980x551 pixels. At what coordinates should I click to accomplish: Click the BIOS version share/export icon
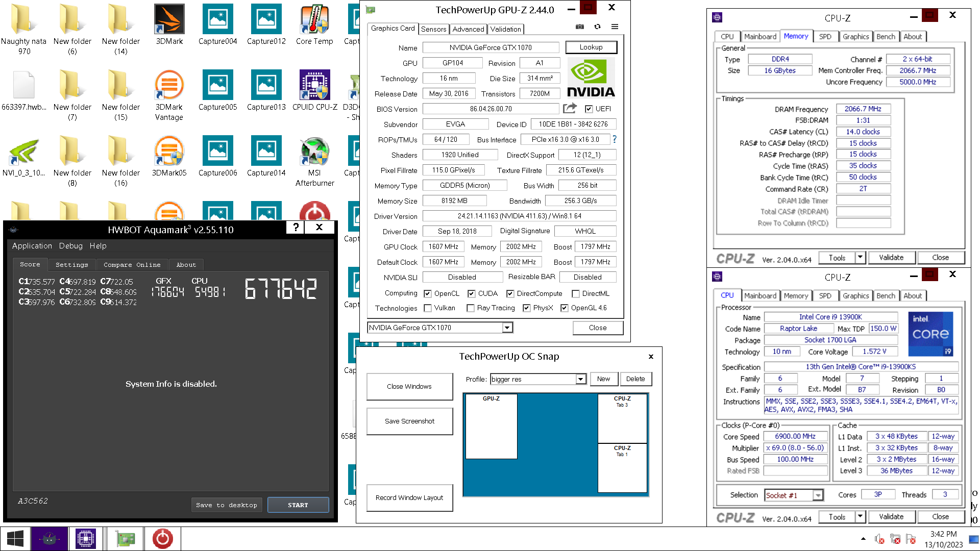pos(570,108)
